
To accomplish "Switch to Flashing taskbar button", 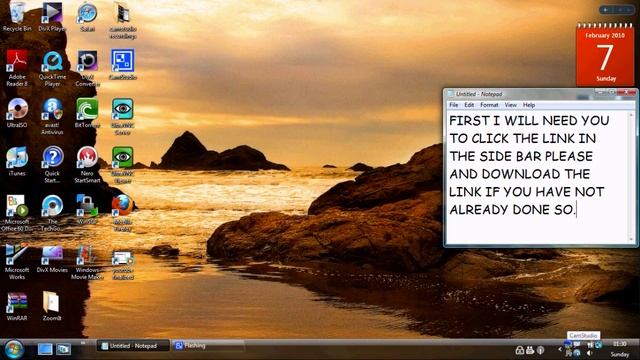I will tap(207, 346).
